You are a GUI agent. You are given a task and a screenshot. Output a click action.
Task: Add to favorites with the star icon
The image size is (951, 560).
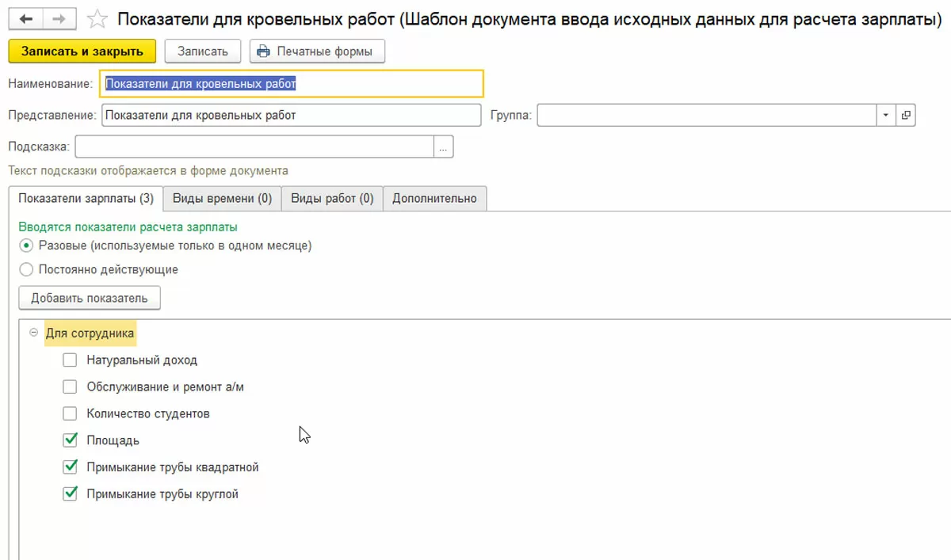point(97,19)
